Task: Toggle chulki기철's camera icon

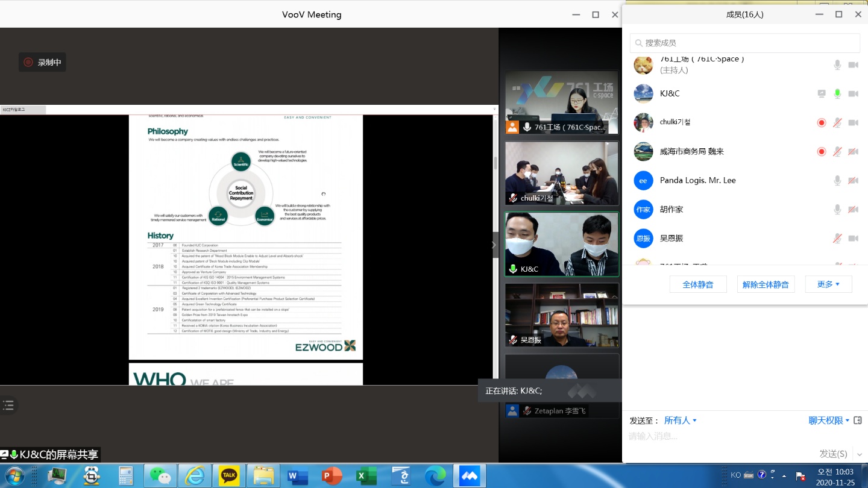Action: coord(853,122)
